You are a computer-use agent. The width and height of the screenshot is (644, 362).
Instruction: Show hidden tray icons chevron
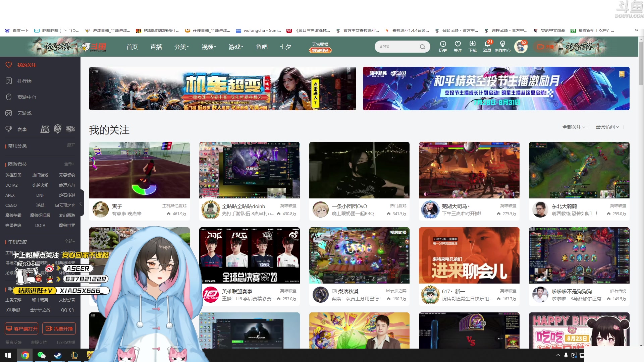[558, 355]
